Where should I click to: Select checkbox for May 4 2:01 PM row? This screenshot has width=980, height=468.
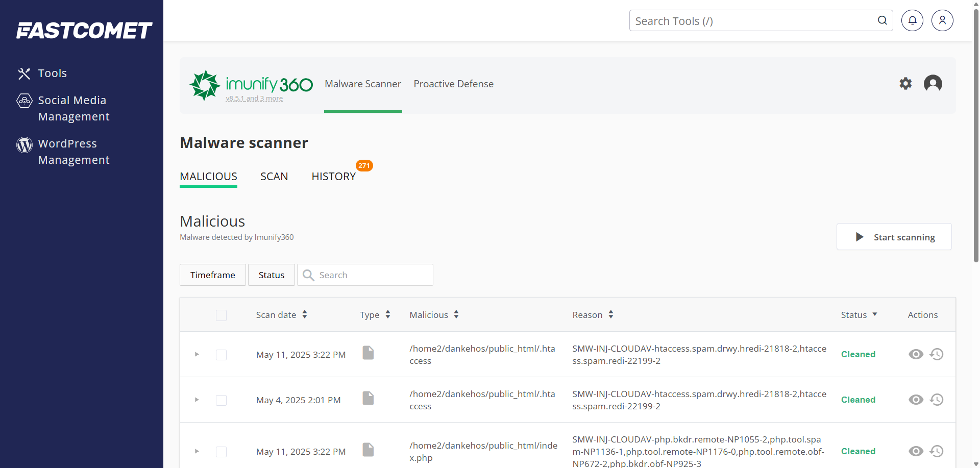pos(221,400)
